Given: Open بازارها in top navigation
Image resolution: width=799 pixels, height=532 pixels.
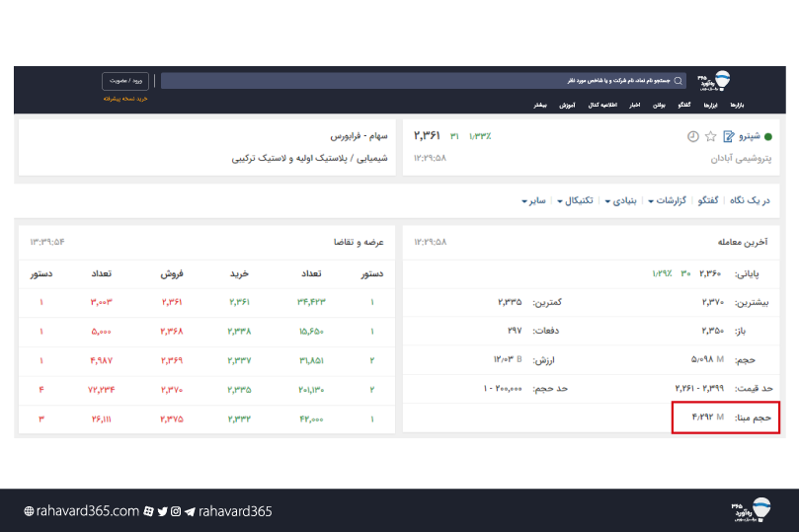Looking at the screenshot, I should [x=737, y=105].
